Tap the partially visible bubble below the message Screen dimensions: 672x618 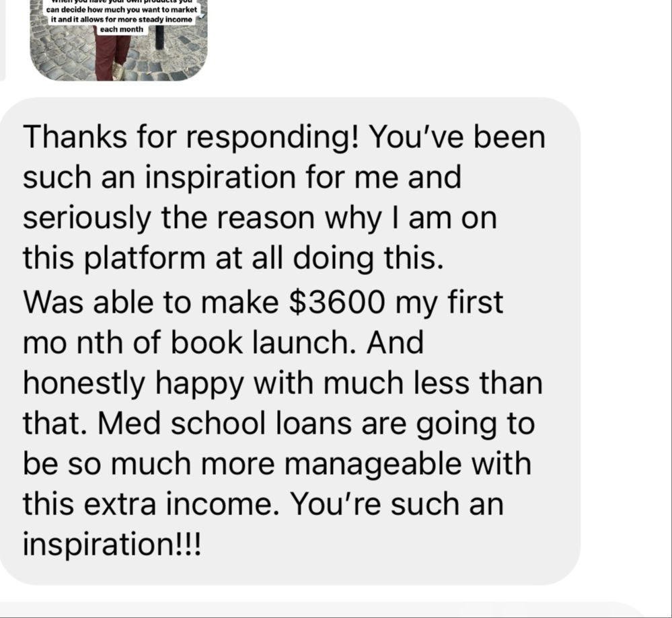[x=322, y=609]
